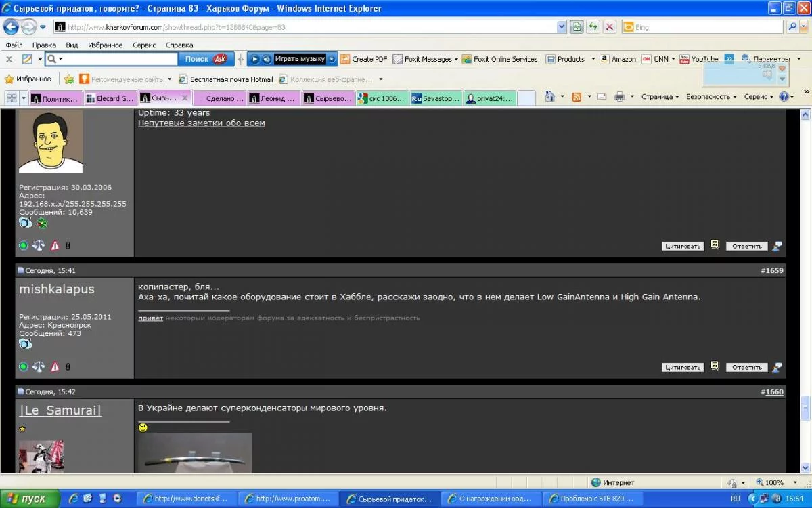
Task: Click report warning triangle in mishkalapus post
Action: (x=55, y=366)
